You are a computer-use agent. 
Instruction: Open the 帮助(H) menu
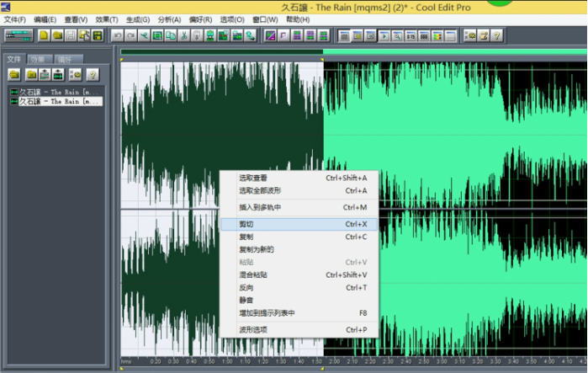(298, 19)
